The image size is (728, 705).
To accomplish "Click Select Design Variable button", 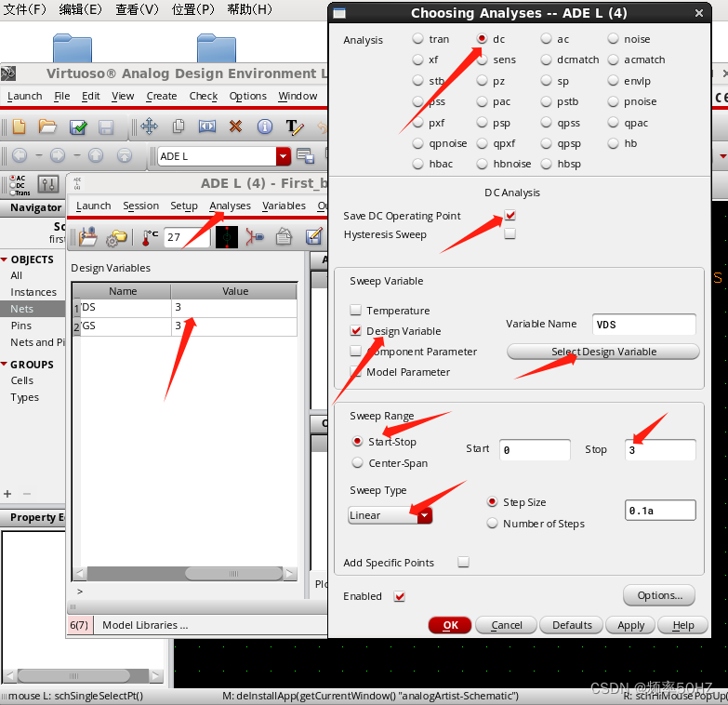I will click(603, 352).
